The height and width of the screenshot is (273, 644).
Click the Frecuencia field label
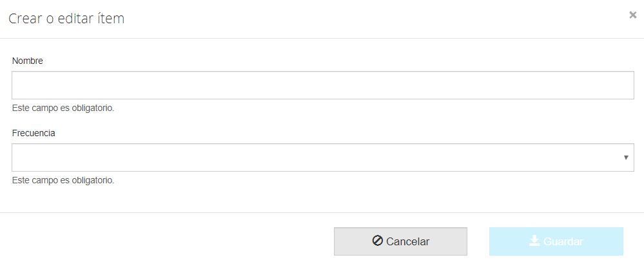pyautogui.click(x=34, y=133)
